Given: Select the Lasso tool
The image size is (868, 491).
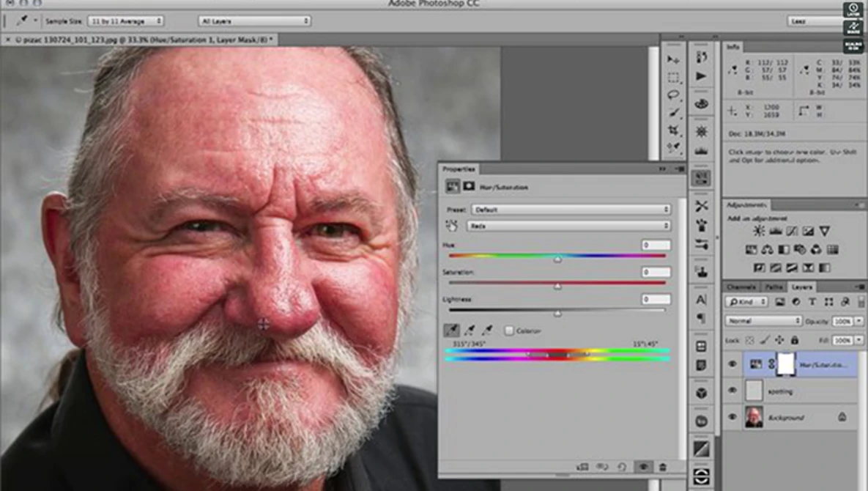Looking at the screenshot, I should pyautogui.click(x=673, y=95).
